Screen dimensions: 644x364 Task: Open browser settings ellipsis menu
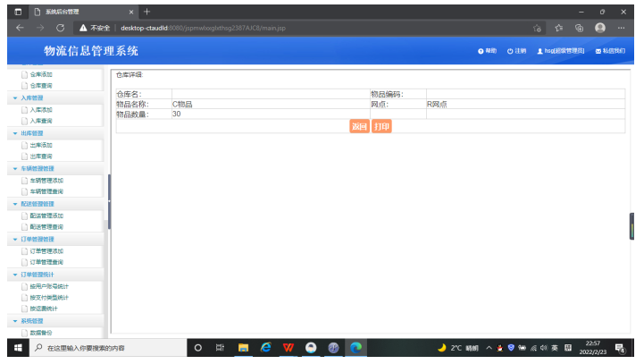click(621, 28)
